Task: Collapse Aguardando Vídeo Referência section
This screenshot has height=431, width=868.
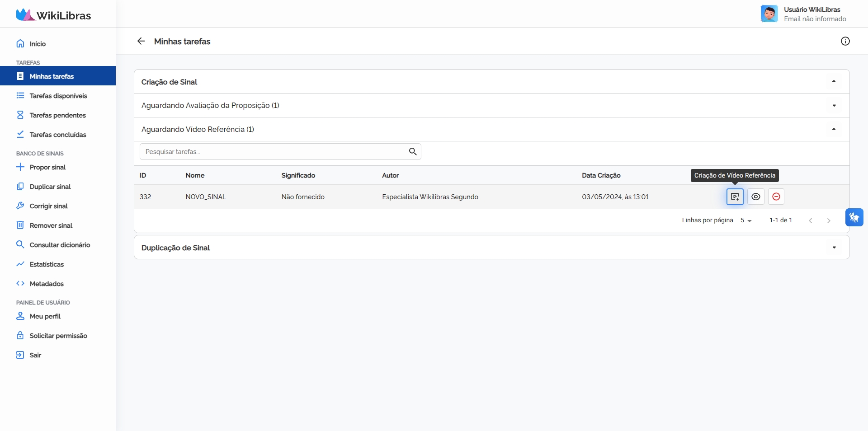Action: coord(834,129)
